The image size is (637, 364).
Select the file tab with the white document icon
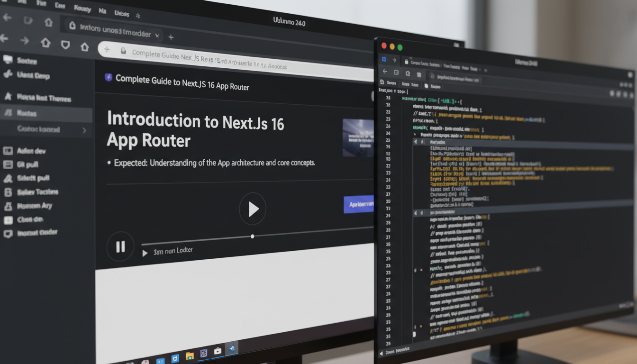coord(433,86)
